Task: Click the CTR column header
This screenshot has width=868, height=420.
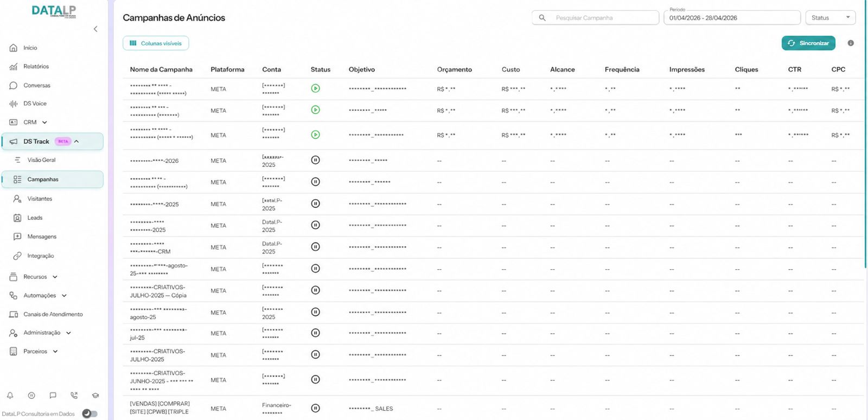Action: pos(795,69)
